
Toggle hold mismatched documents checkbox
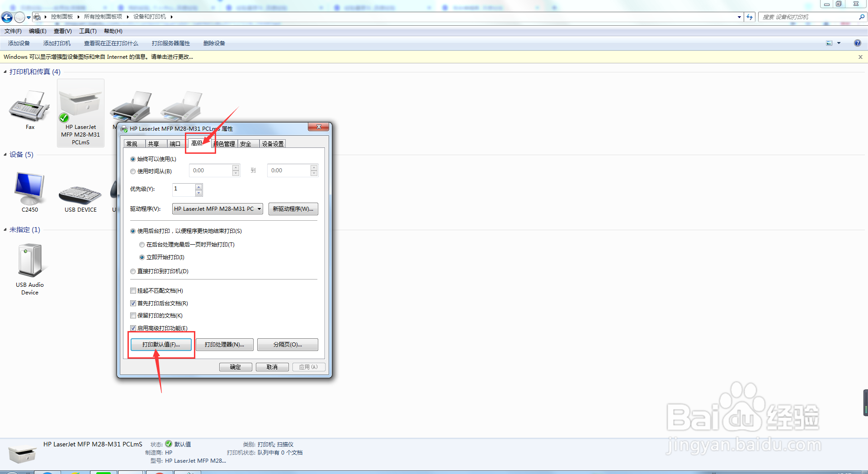coord(133,291)
